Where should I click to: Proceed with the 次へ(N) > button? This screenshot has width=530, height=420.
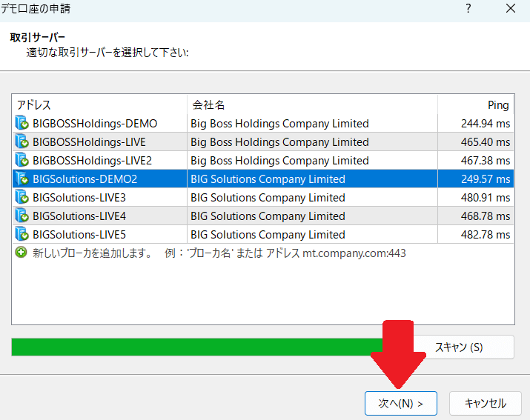click(400, 404)
